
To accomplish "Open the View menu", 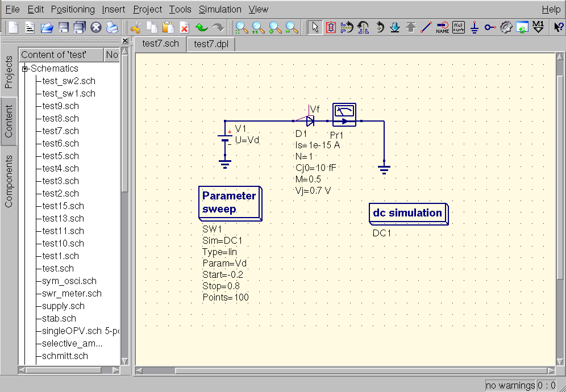I will (258, 10).
